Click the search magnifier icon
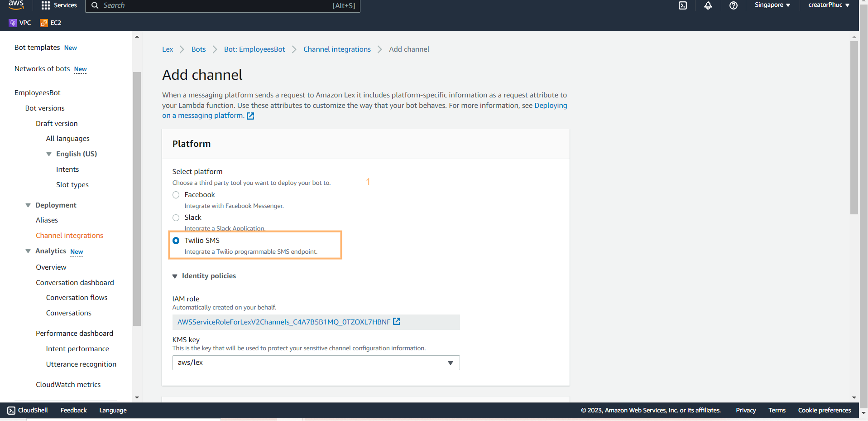Viewport: 868px width, 421px height. pyautogui.click(x=95, y=5)
